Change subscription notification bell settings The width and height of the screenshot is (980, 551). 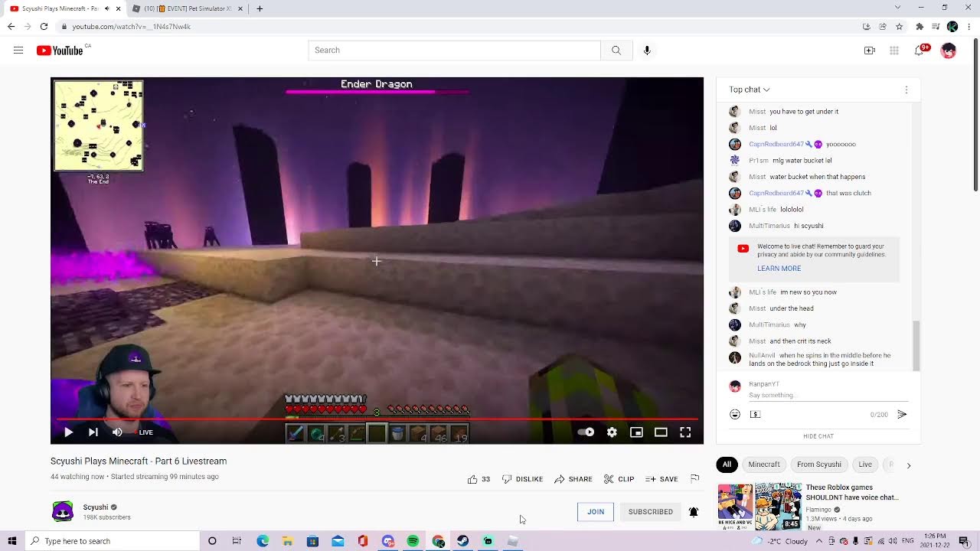694,512
